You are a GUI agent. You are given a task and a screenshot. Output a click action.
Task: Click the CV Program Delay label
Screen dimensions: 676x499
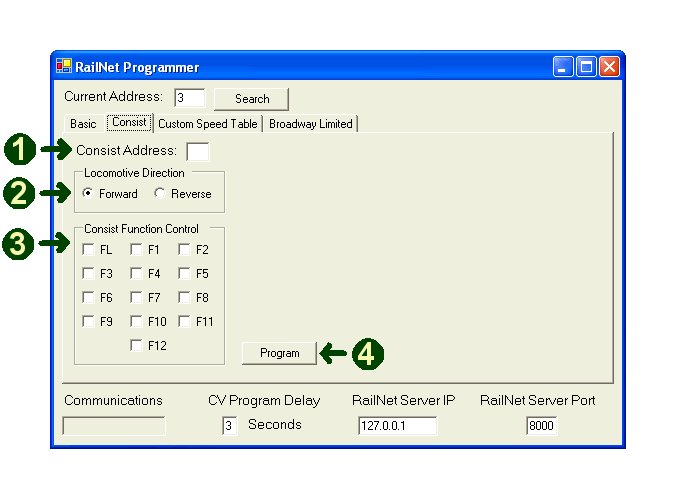(x=264, y=401)
